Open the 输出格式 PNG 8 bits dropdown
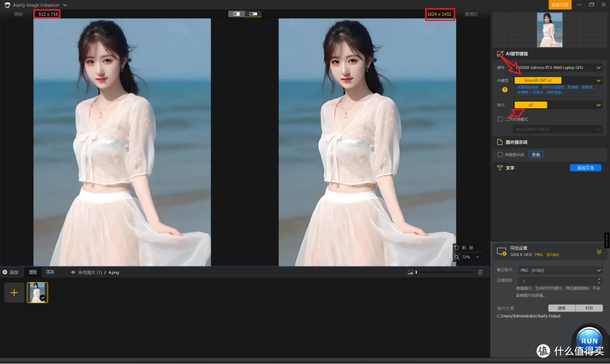Screen dimensions: 610x364 [x=560, y=270]
